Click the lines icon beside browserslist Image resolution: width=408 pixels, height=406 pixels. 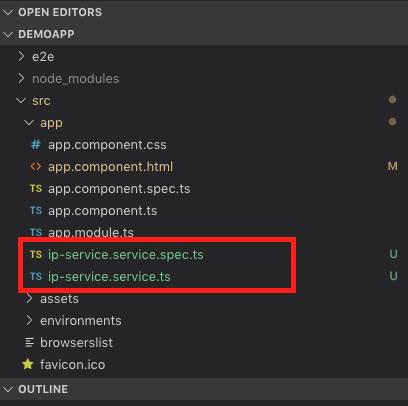[30, 342]
